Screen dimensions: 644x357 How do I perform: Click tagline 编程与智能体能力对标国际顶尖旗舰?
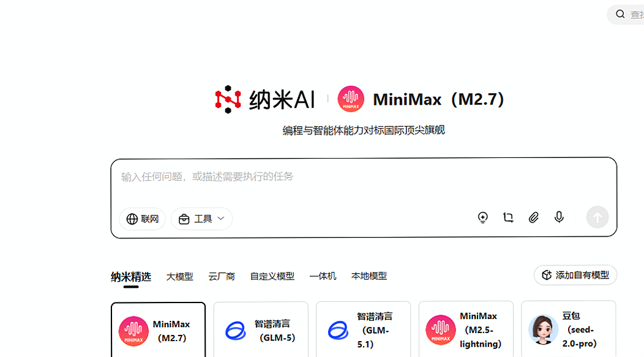coord(364,130)
